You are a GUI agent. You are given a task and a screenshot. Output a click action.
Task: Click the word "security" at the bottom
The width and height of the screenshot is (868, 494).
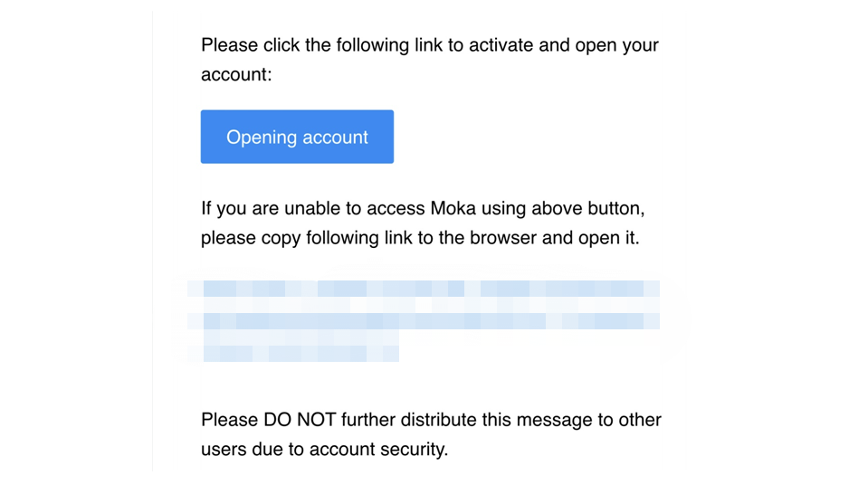pos(414,449)
